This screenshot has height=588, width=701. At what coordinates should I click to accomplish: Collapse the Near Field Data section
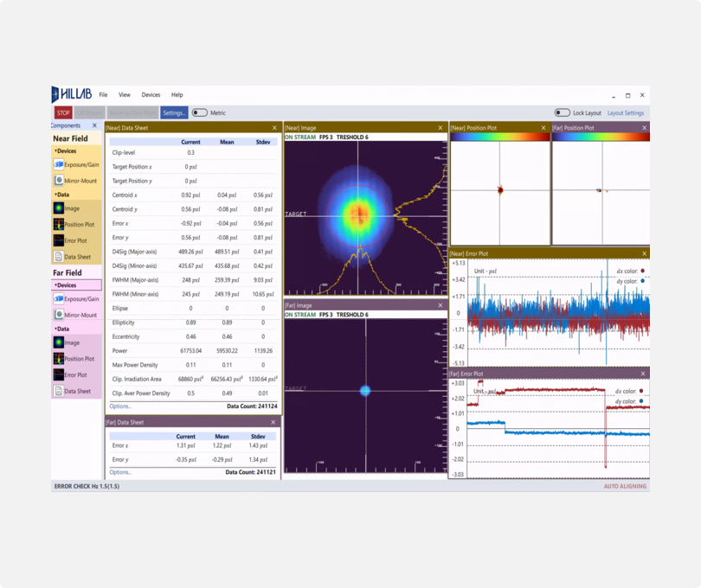pyautogui.click(x=61, y=193)
